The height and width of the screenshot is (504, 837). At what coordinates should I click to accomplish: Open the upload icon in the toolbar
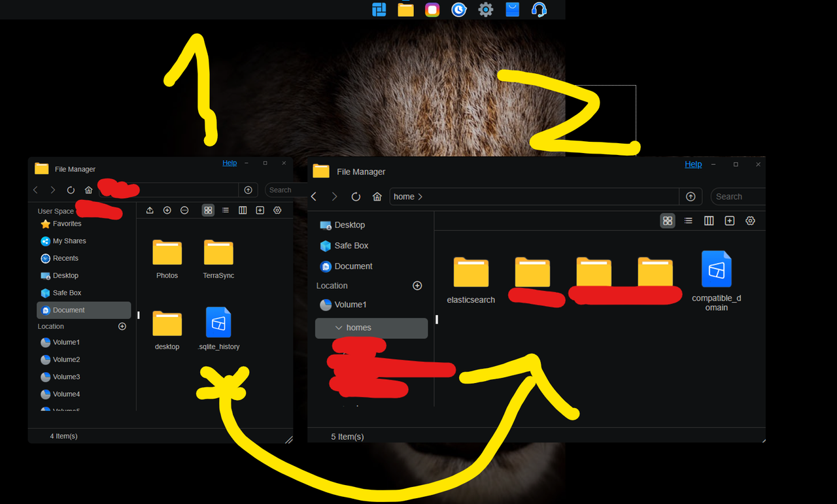click(x=149, y=210)
